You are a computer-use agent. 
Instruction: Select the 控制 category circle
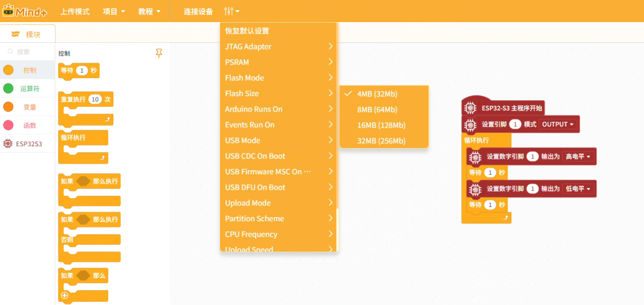[8, 70]
